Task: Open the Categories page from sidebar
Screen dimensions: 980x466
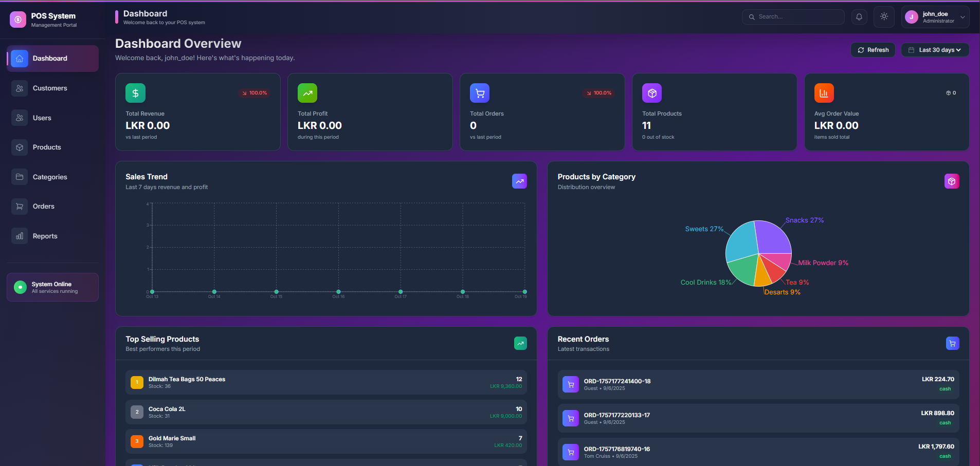Action: coord(50,176)
